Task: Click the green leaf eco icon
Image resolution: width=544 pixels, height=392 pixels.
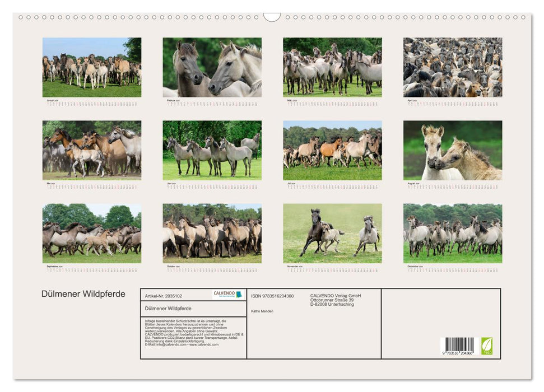Action: click(487, 346)
